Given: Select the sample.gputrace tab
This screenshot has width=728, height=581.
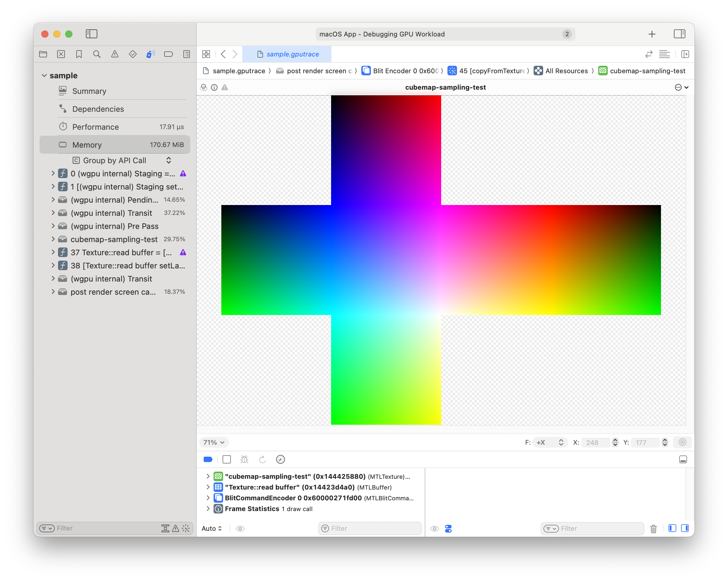Looking at the screenshot, I should tap(287, 54).
